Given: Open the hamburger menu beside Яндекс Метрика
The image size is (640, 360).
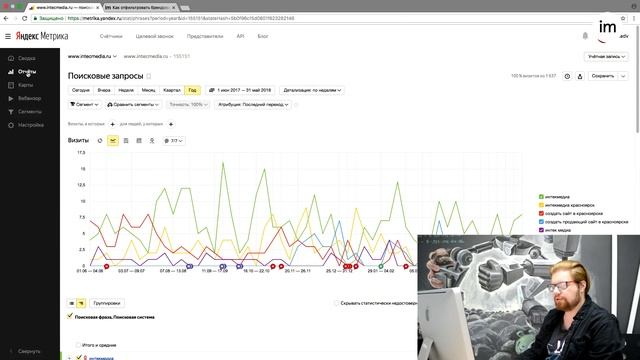Looking at the screenshot, I should point(8,36).
